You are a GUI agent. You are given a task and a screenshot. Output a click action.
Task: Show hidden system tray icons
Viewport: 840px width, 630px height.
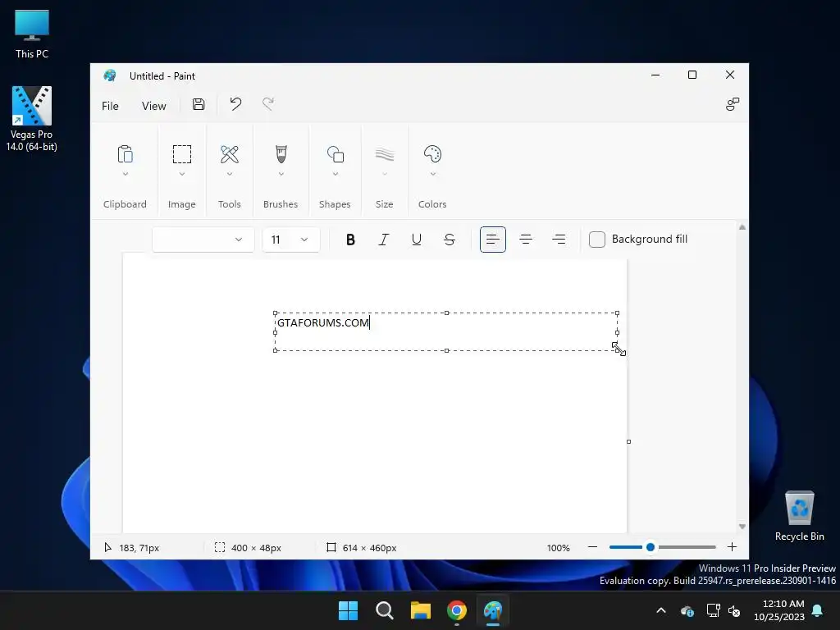(661, 610)
